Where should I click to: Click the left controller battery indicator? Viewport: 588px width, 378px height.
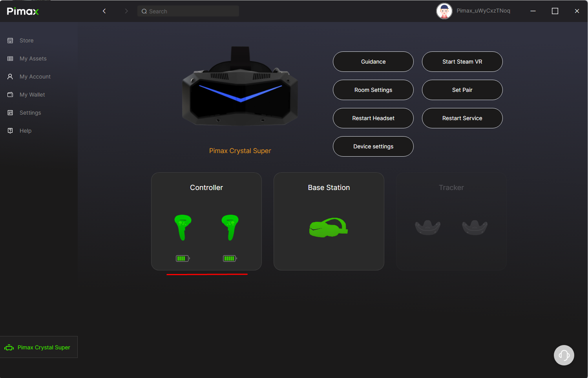pyautogui.click(x=183, y=258)
